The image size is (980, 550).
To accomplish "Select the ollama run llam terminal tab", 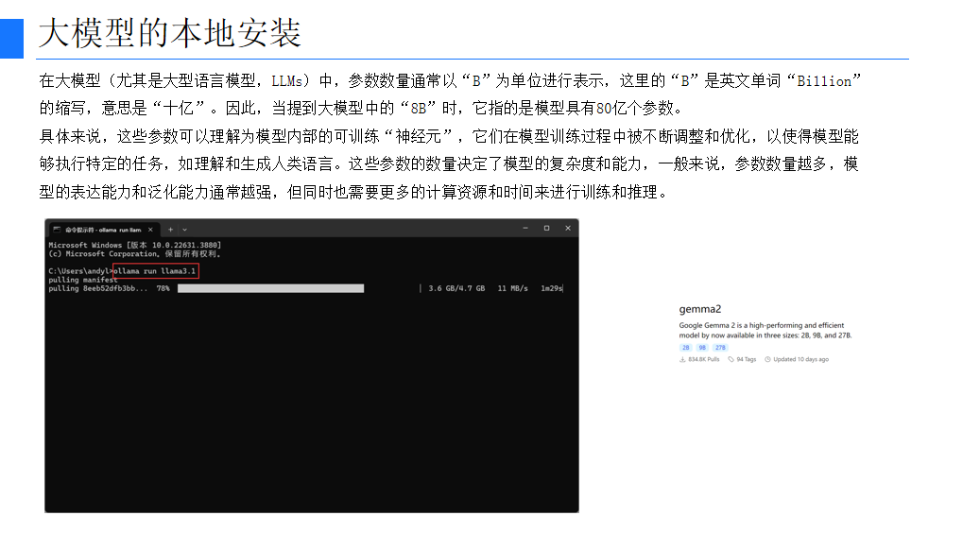I will (x=104, y=230).
